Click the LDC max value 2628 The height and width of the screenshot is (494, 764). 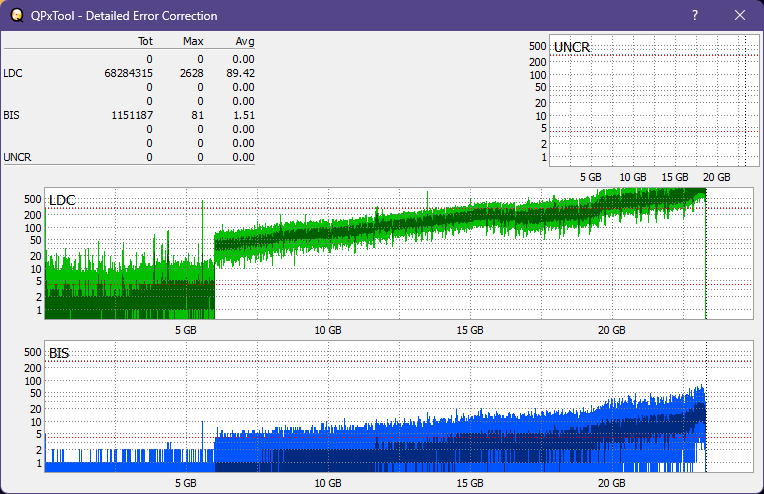(x=192, y=73)
